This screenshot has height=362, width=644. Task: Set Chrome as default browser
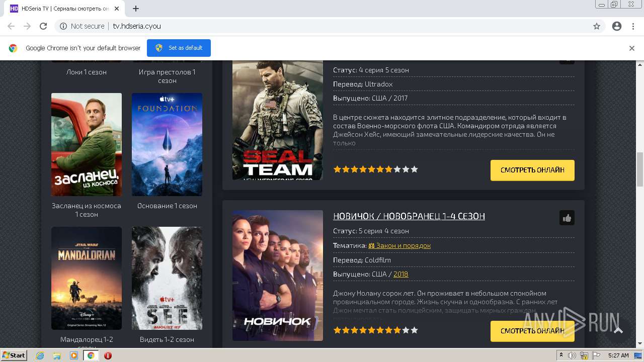point(179,48)
